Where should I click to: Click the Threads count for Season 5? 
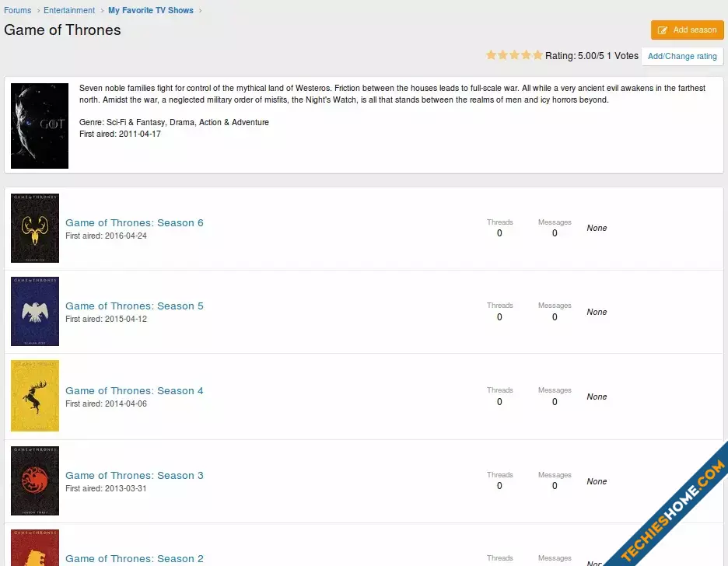coord(499,317)
